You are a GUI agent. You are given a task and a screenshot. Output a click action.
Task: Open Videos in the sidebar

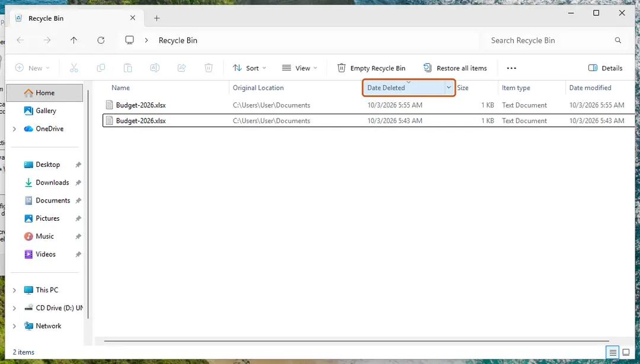pyautogui.click(x=45, y=255)
